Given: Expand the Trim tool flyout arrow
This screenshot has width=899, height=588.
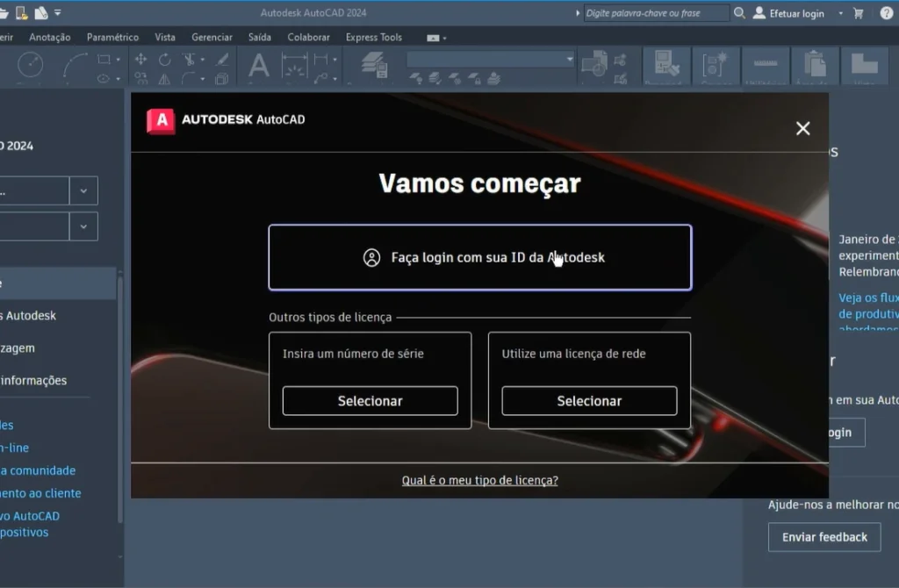Looking at the screenshot, I should 203,60.
